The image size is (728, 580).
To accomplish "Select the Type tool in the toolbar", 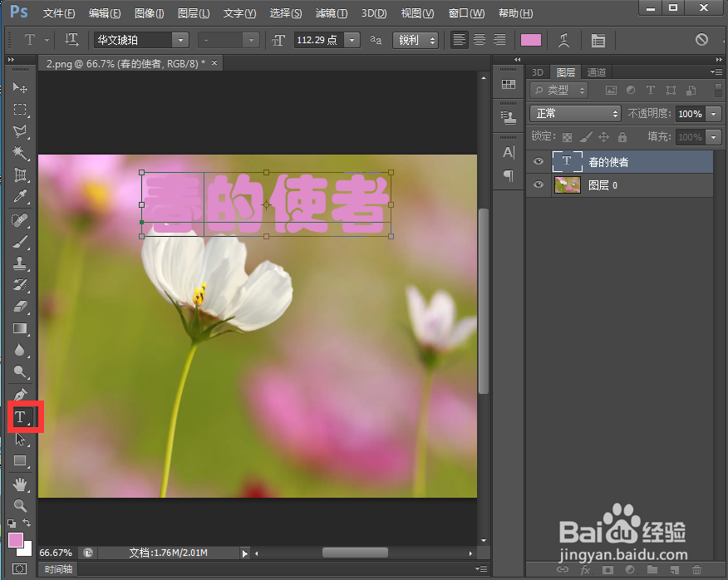I will pos(20,417).
